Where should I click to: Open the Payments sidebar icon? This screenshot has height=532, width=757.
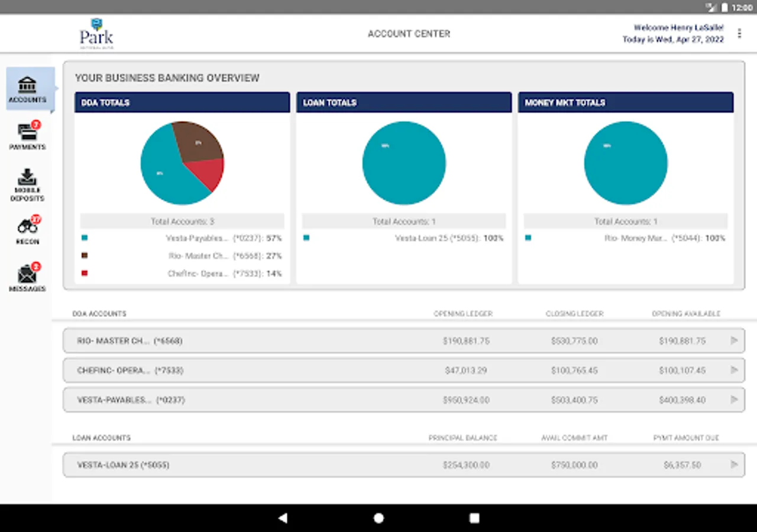click(28, 136)
